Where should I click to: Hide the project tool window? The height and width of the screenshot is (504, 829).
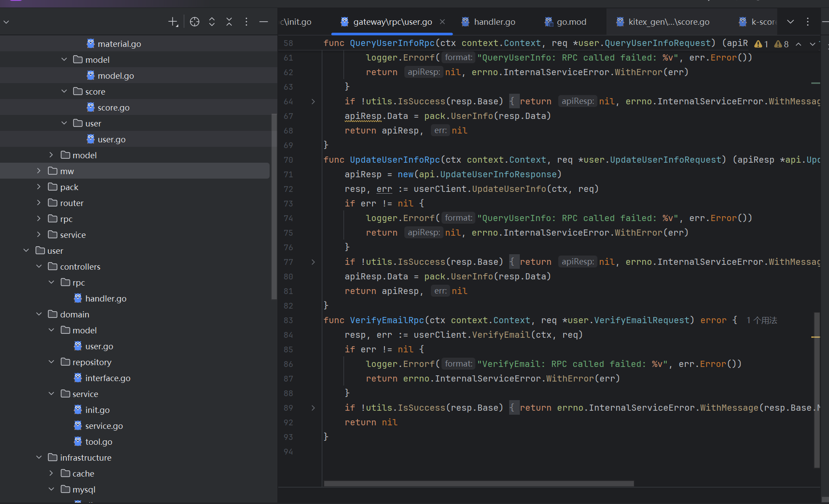(x=264, y=22)
